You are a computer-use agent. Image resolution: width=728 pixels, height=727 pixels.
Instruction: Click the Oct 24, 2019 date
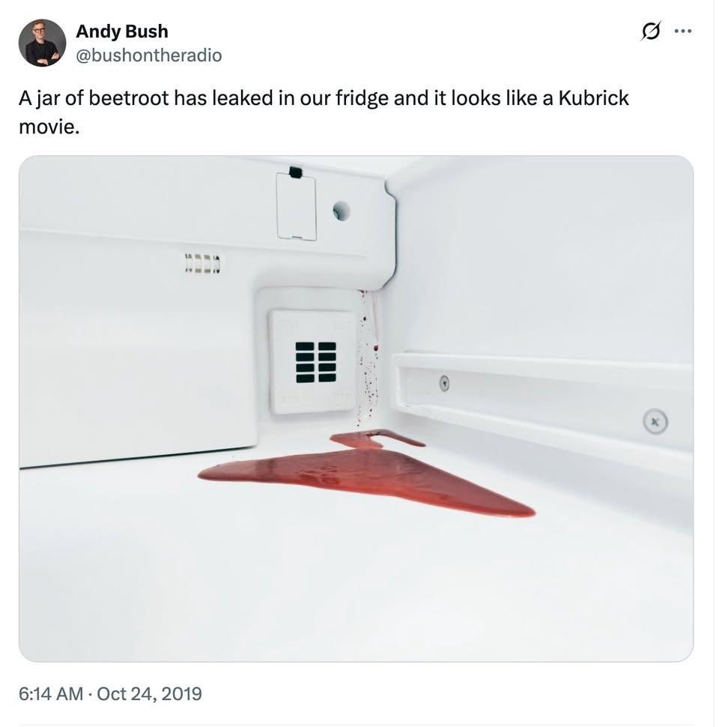click(149, 693)
